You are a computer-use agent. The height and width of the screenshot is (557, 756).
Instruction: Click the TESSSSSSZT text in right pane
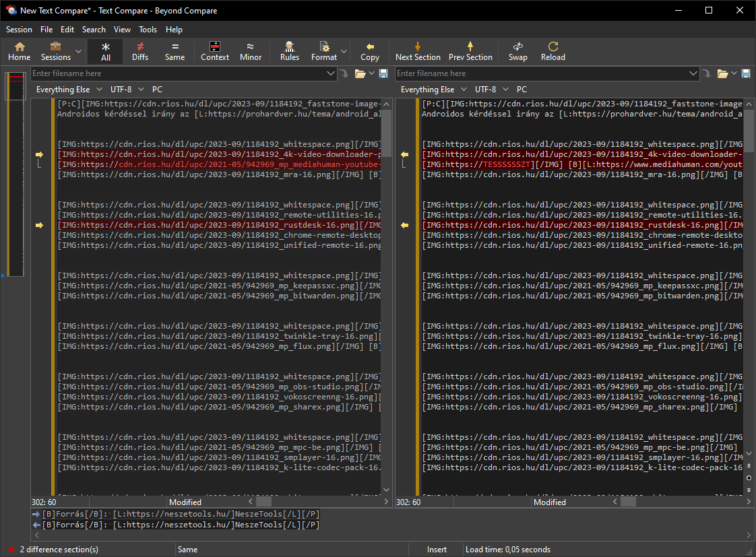506,165
